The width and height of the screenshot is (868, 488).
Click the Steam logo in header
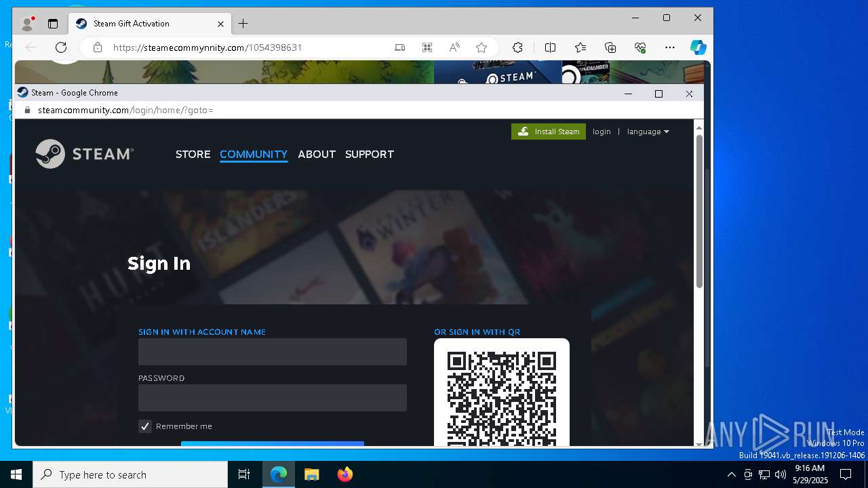click(84, 154)
